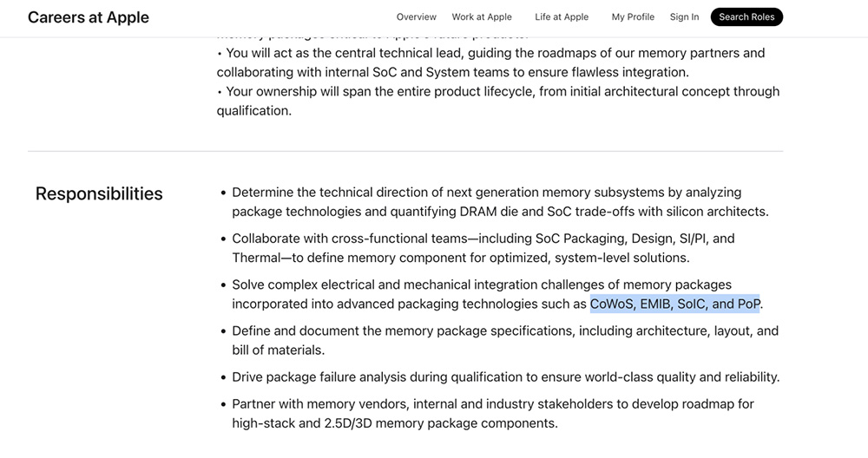This screenshot has height=458, width=868.
Task: Click the Responsibilities section heading
Action: tap(99, 193)
